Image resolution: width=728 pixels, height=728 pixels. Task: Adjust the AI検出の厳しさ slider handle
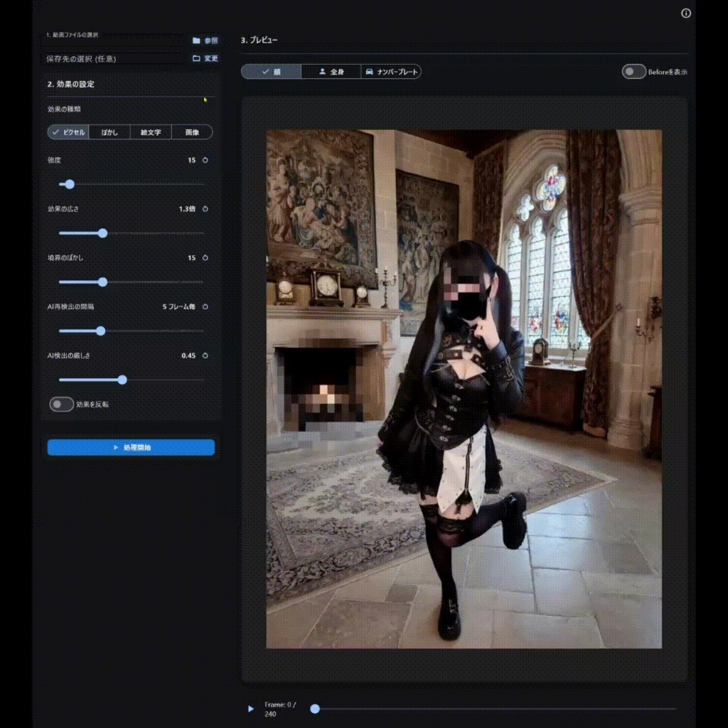tap(122, 380)
